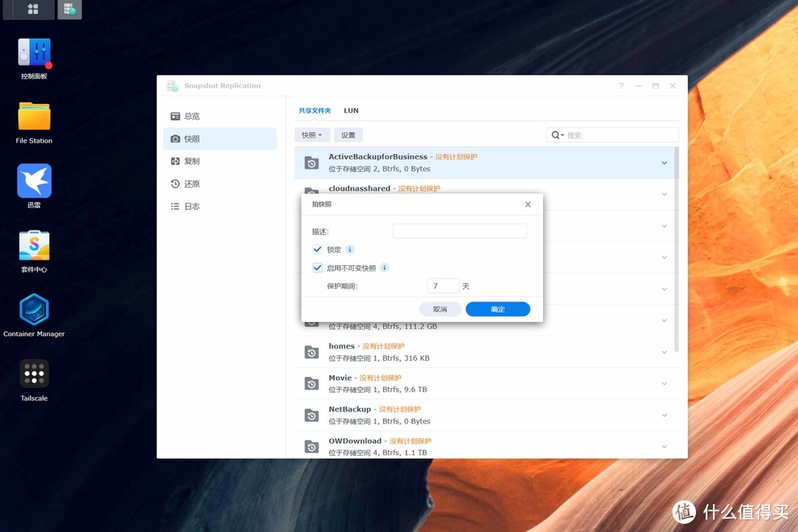
Task: Click the 搜索 search box
Action: pyautogui.click(x=613, y=135)
